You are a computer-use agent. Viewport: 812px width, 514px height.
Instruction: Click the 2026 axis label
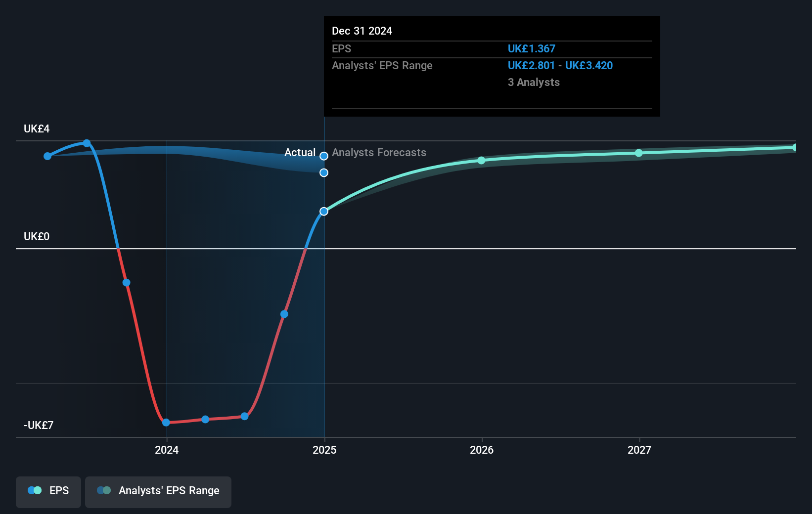tap(482, 450)
